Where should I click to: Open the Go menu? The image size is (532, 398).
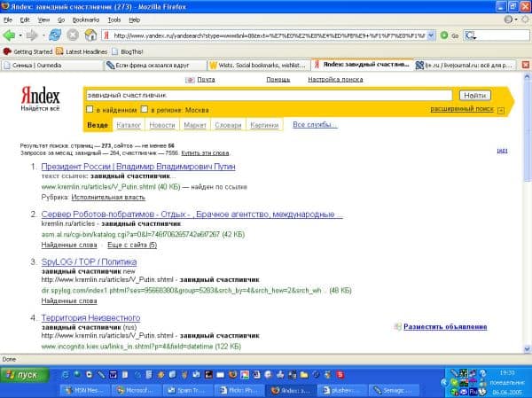(61, 20)
